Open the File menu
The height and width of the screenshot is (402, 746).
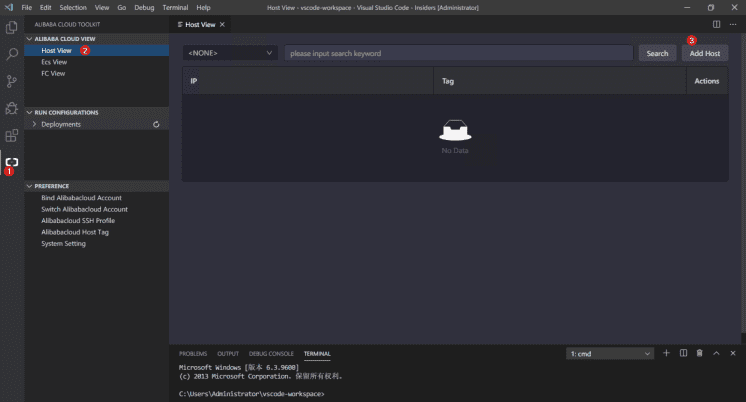click(x=27, y=8)
